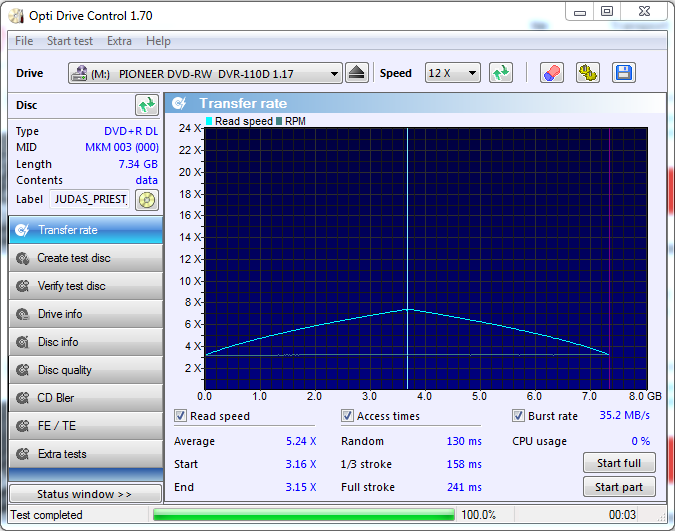Click the 100.0% progress text
The width and height of the screenshot is (675, 531).
coord(478,515)
